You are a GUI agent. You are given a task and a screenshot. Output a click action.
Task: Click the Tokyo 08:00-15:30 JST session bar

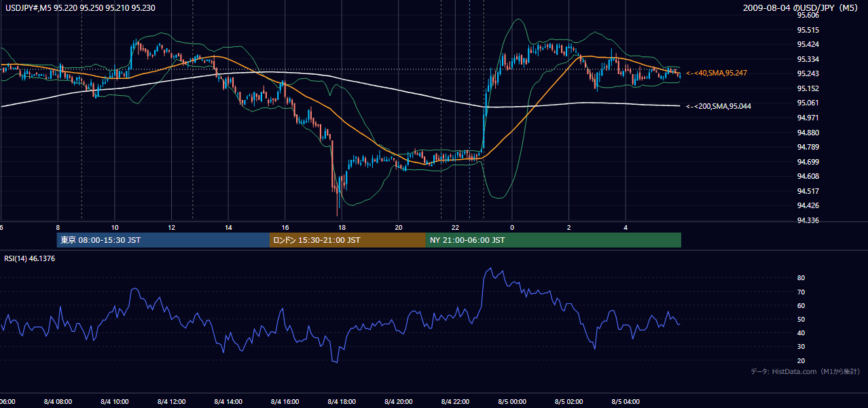tap(163, 240)
